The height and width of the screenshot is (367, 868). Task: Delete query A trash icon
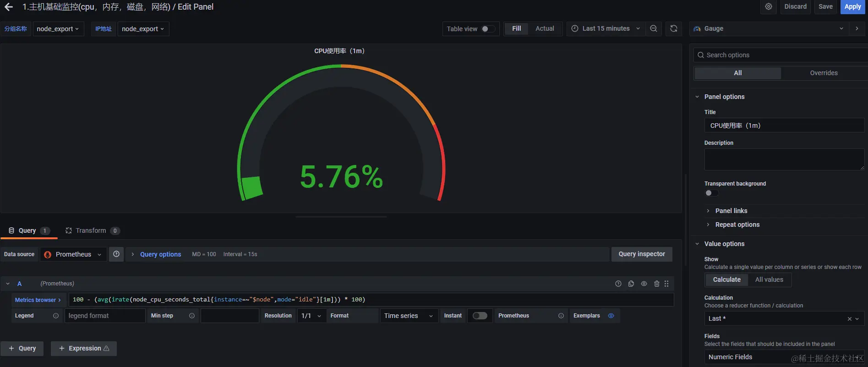(x=657, y=284)
